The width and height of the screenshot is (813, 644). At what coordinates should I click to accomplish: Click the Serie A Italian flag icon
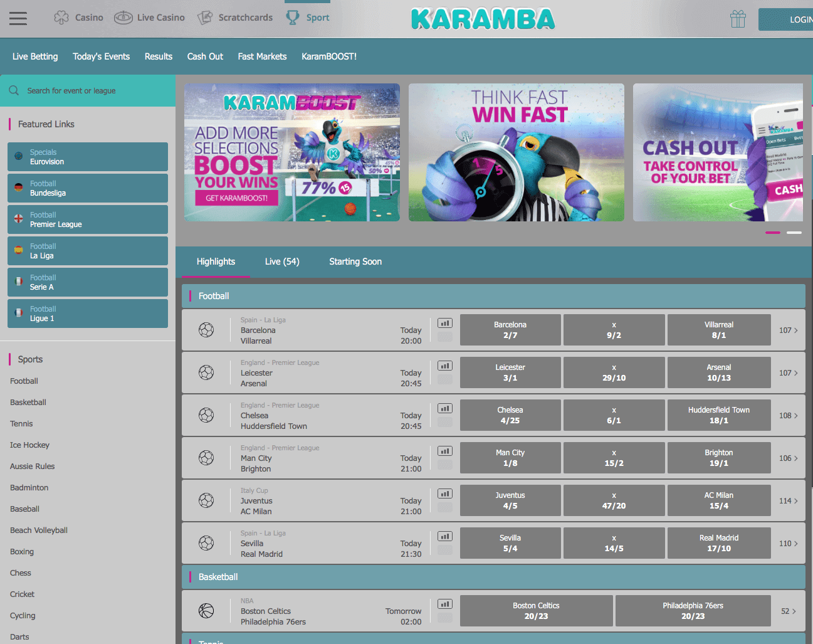(x=18, y=281)
